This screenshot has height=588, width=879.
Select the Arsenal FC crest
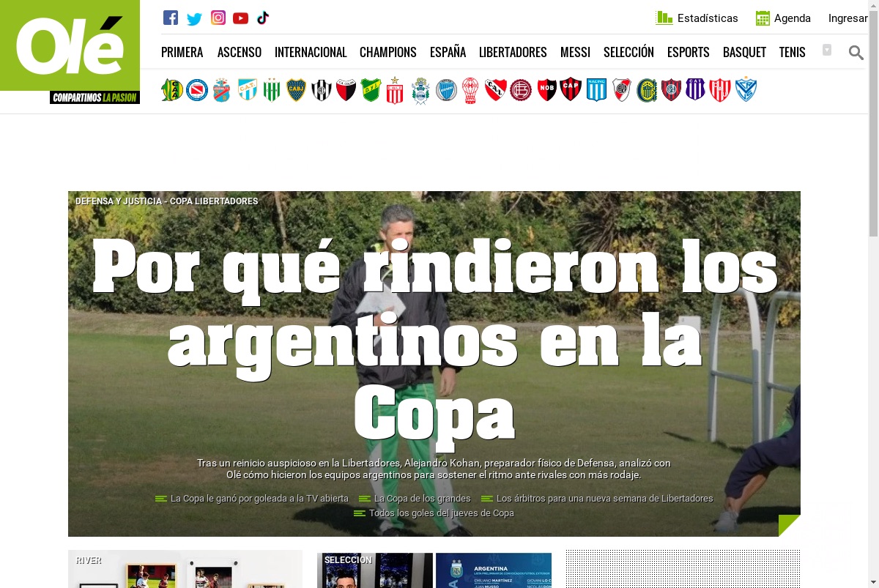[x=222, y=90]
